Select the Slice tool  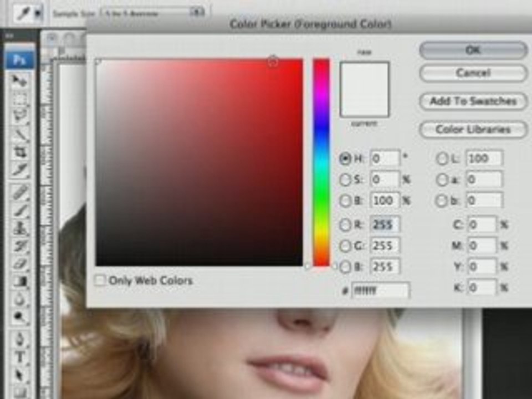point(20,170)
